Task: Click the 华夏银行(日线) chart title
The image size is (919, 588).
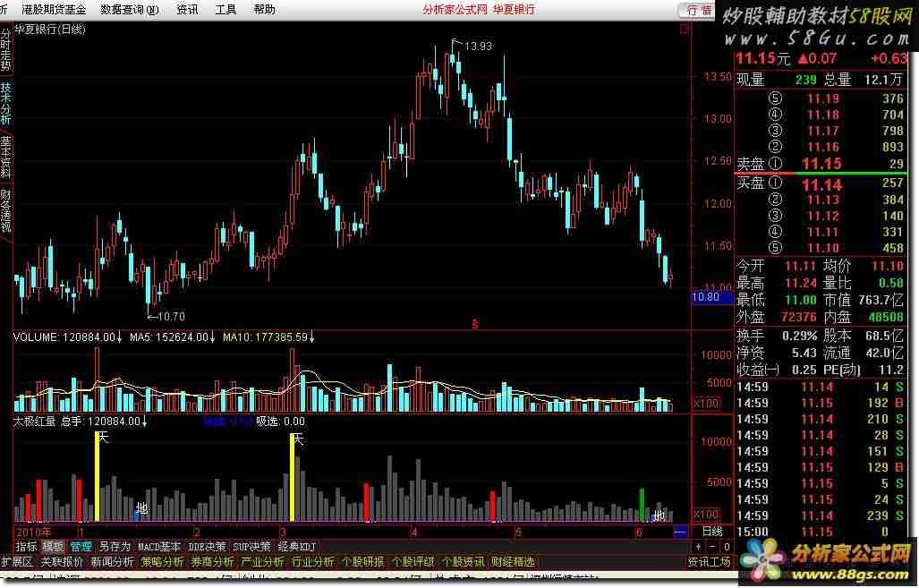Action: (49, 30)
